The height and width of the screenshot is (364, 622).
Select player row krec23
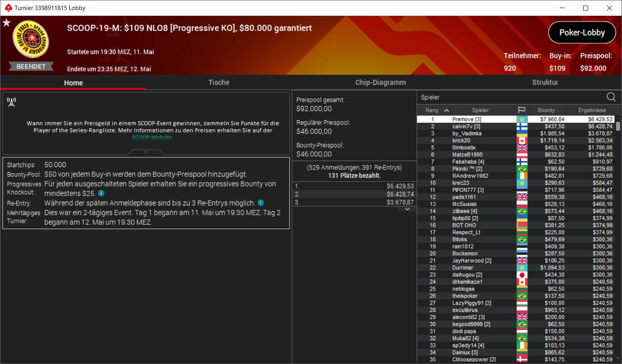pos(515,183)
